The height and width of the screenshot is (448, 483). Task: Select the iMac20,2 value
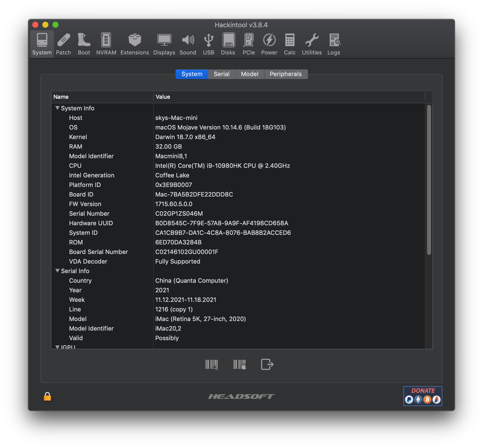coord(168,329)
